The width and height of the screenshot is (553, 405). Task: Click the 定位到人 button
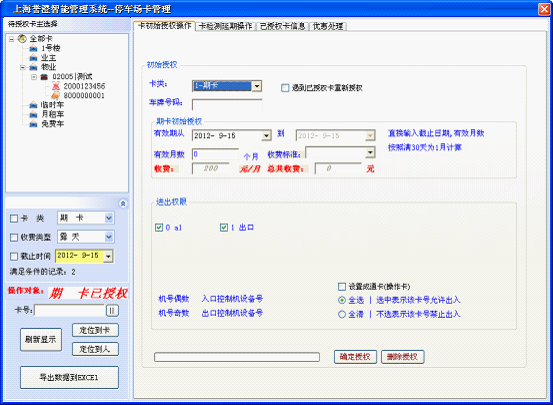click(x=95, y=349)
